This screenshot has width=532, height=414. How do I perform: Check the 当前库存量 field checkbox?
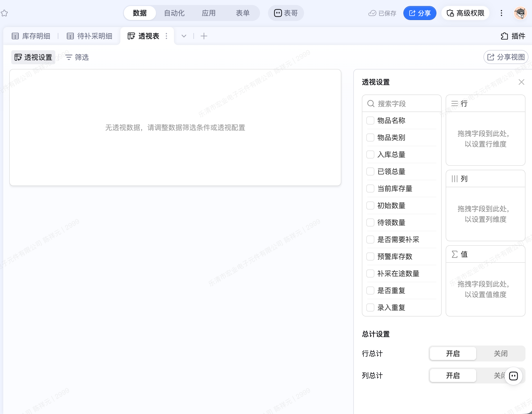370,188
